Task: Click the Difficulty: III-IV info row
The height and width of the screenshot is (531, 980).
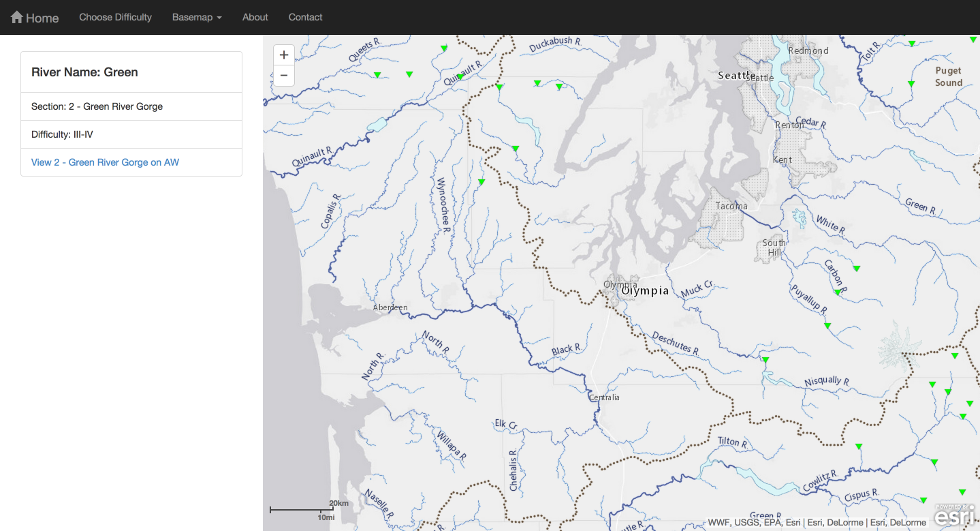Action: [x=131, y=134]
